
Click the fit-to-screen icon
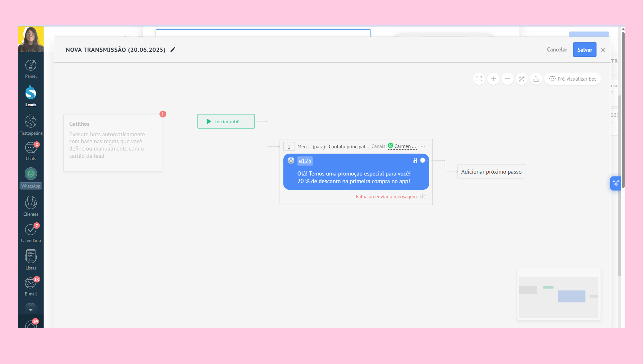coord(479,79)
